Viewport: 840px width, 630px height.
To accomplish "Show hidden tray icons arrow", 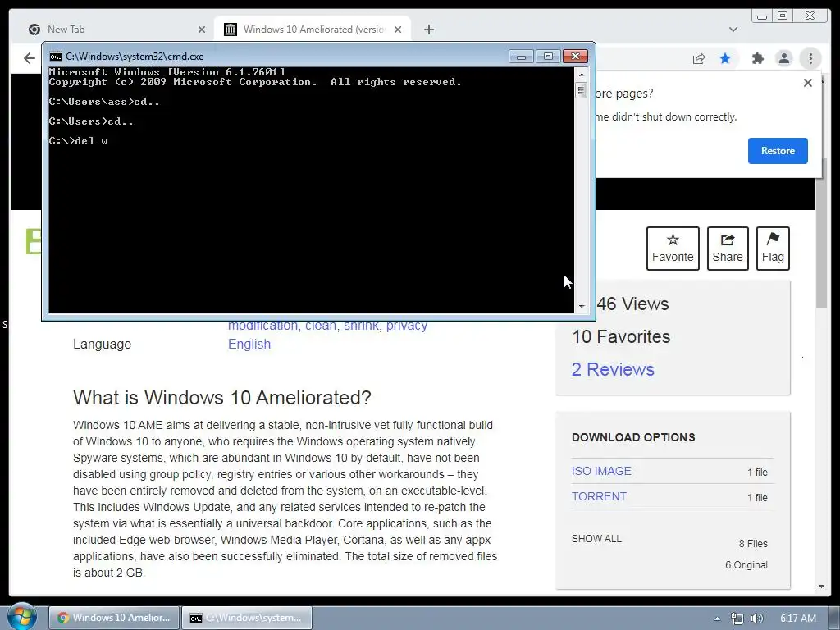I will tap(717, 619).
